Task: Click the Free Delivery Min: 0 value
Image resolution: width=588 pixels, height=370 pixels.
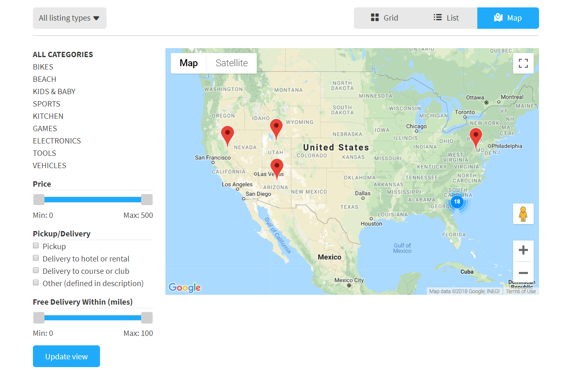Action: [x=43, y=333]
